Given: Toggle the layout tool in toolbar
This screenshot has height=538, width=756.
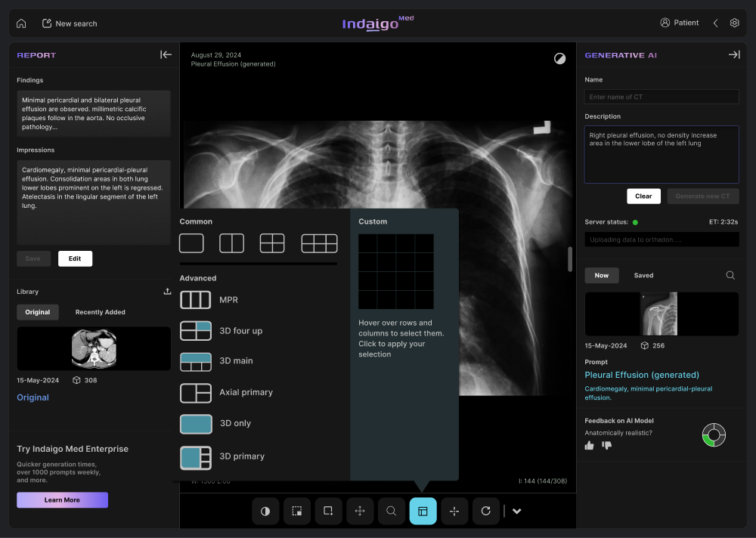Looking at the screenshot, I should [423, 511].
